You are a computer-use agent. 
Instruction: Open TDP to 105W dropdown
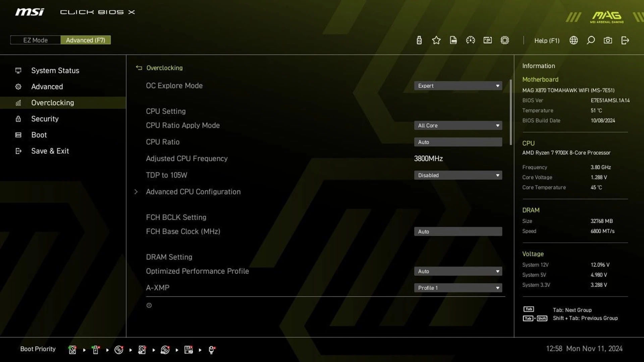458,175
